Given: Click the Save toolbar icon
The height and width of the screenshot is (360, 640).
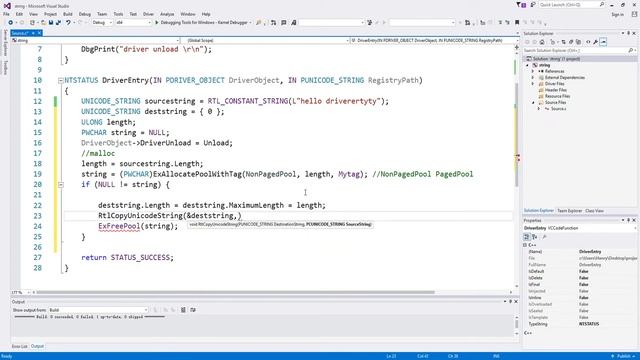Looking at the screenshot, I should click(51, 22).
